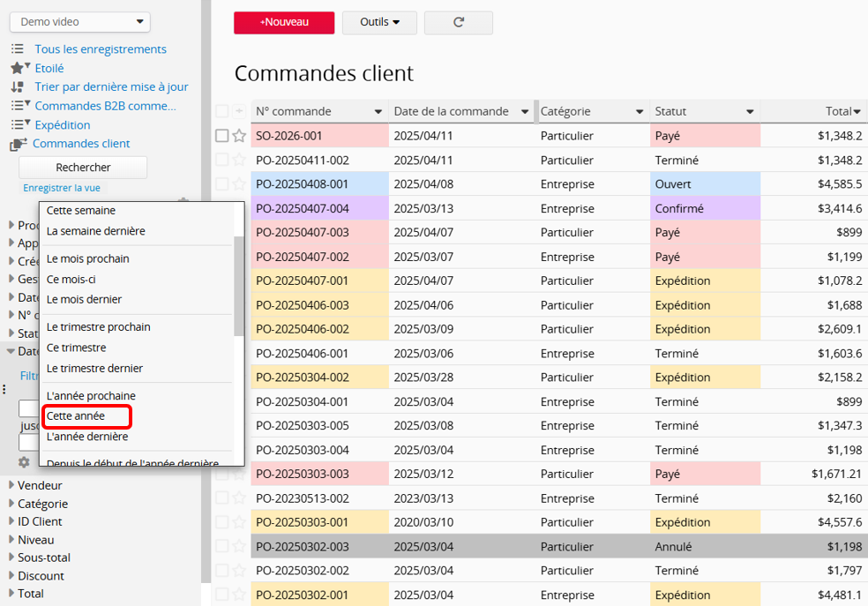Star the order SO-2026-001
Screen dimensions: 868x606
click(x=239, y=136)
